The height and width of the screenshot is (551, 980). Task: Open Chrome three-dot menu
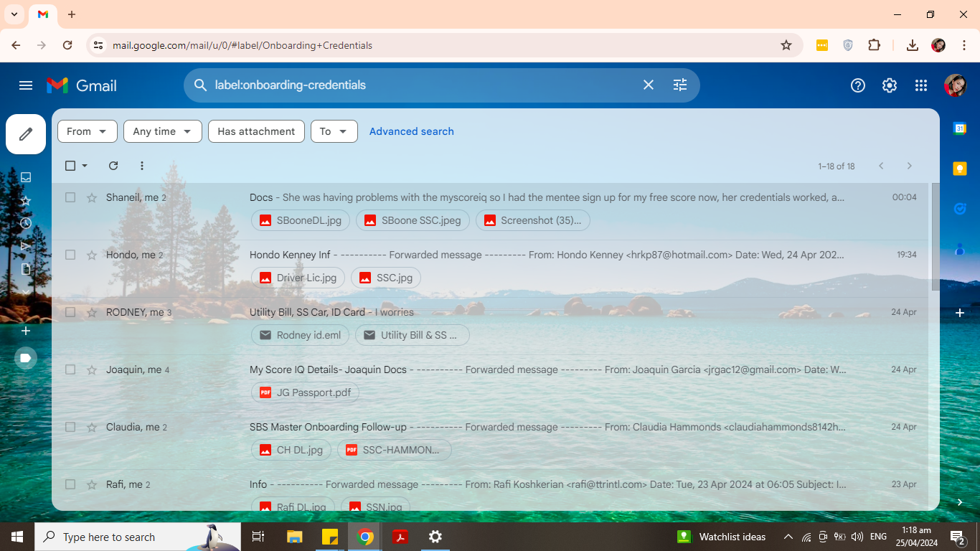pyautogui.click(x=964, y=45)
